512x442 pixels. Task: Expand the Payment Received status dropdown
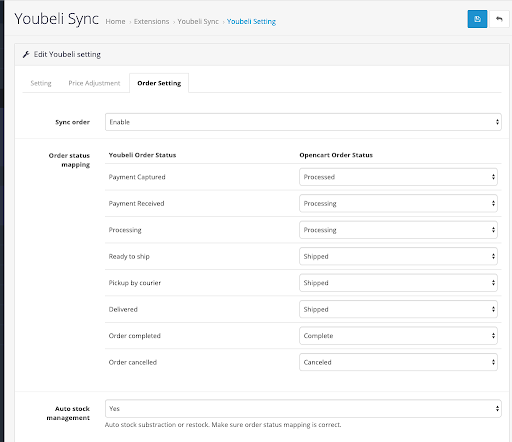click(x=398, y=203)
